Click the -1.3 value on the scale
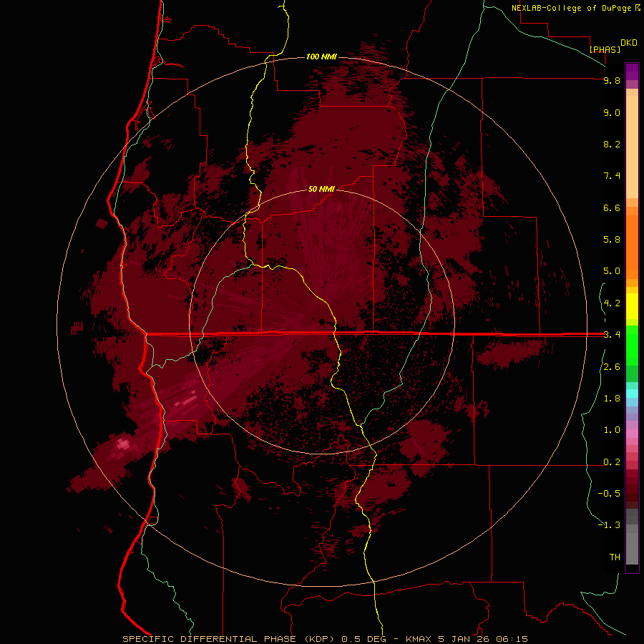 tap(609, 525)
